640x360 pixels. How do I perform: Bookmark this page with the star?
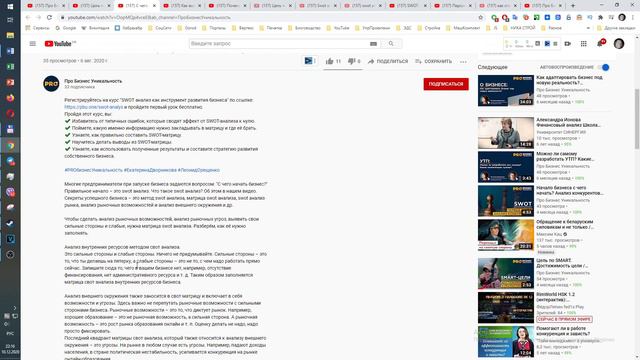pyautogui.click(x=481, y=18)
